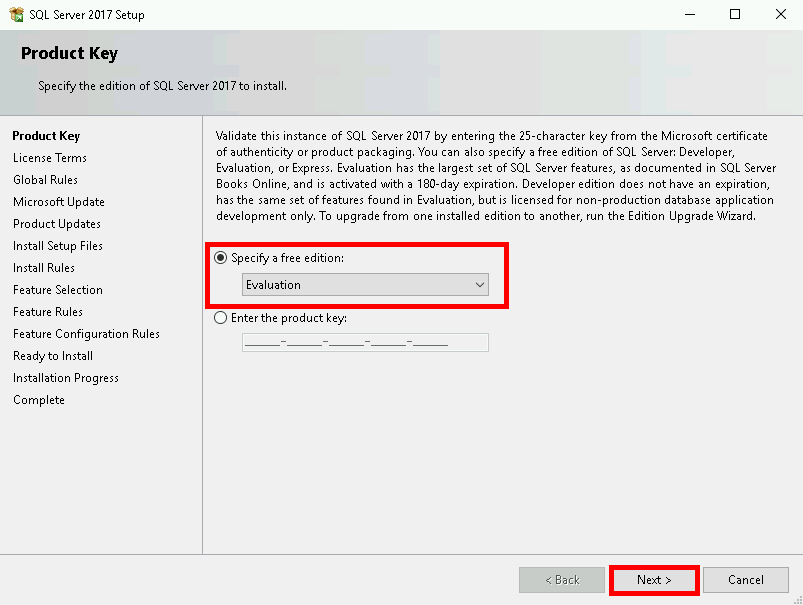Click the Cancel button
This screenshot has width=803, height=605.
(x=745, y=580)
